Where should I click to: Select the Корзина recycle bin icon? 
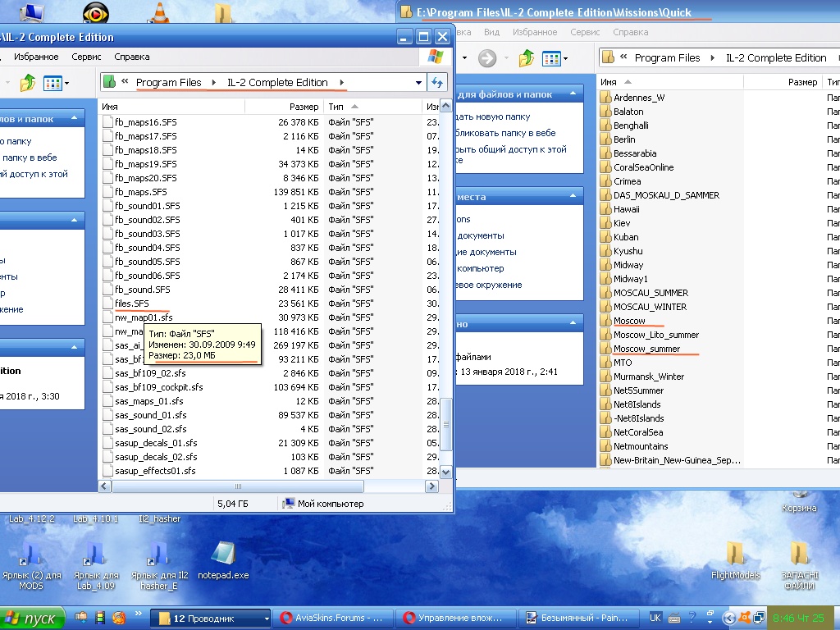pos(799,503)
